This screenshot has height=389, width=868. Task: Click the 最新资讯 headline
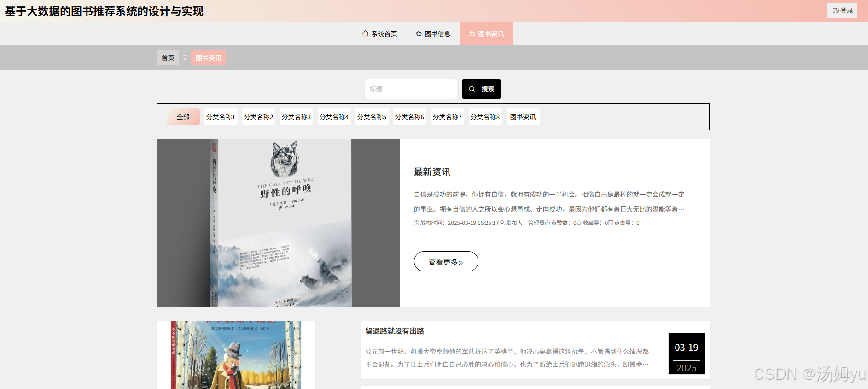click(x=432, y=172)
